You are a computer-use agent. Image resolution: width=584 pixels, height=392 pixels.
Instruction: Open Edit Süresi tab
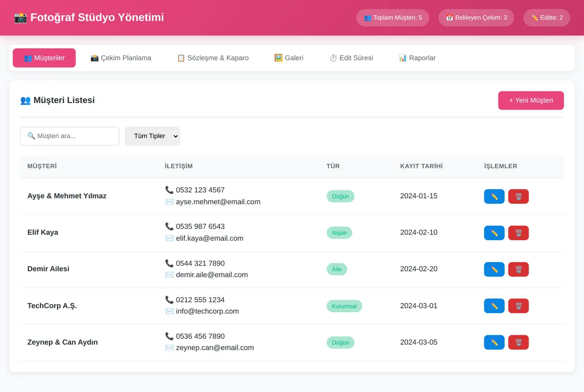pyautogui.click(x=351, y=58)
